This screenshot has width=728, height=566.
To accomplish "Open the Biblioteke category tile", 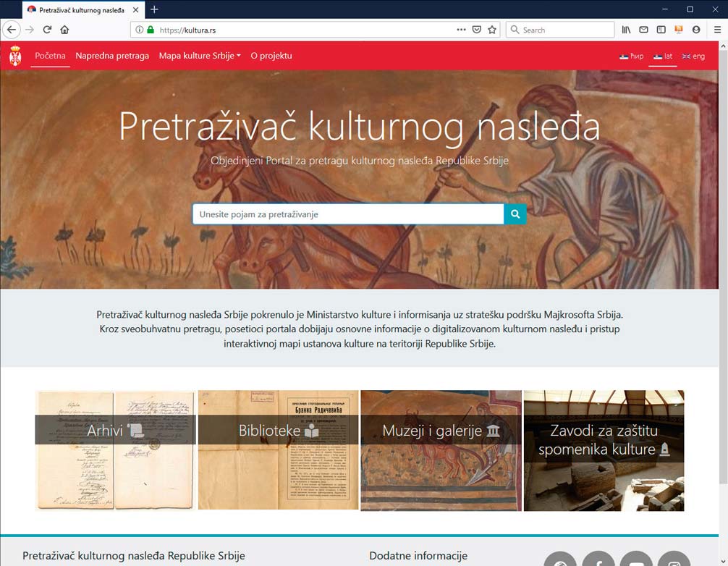I will tap(279, 450).
